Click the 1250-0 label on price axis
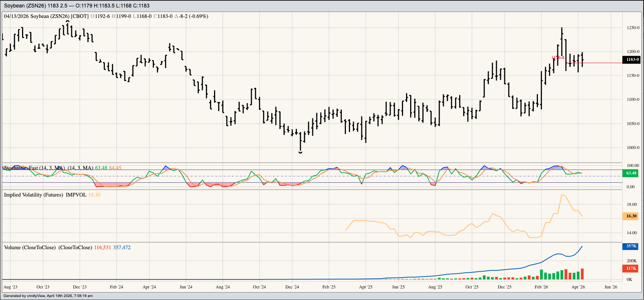644x300 pixels. tap(633, 28)
